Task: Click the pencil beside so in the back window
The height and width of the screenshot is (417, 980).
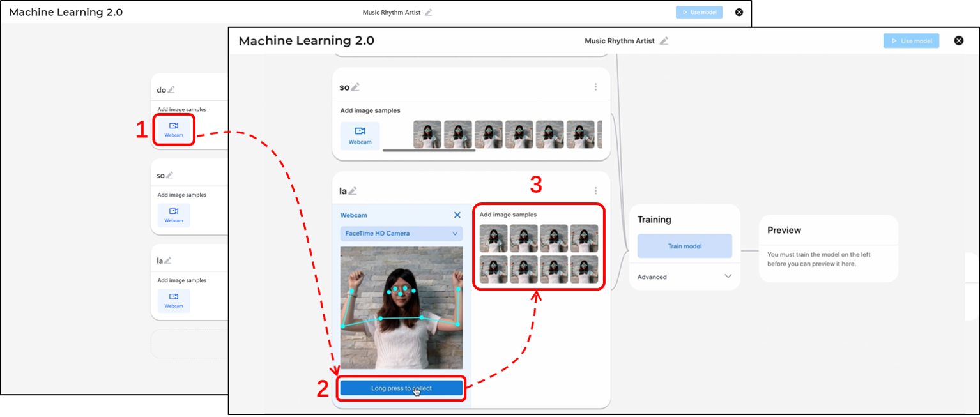Action: [x=169, y=175]
